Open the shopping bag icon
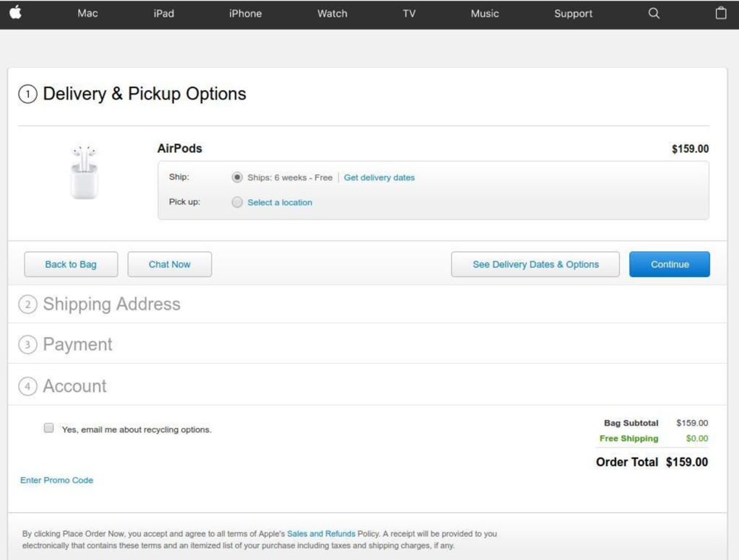Image resolution: width=739 pixels, height=560 pixels. (x=721, y=13)
